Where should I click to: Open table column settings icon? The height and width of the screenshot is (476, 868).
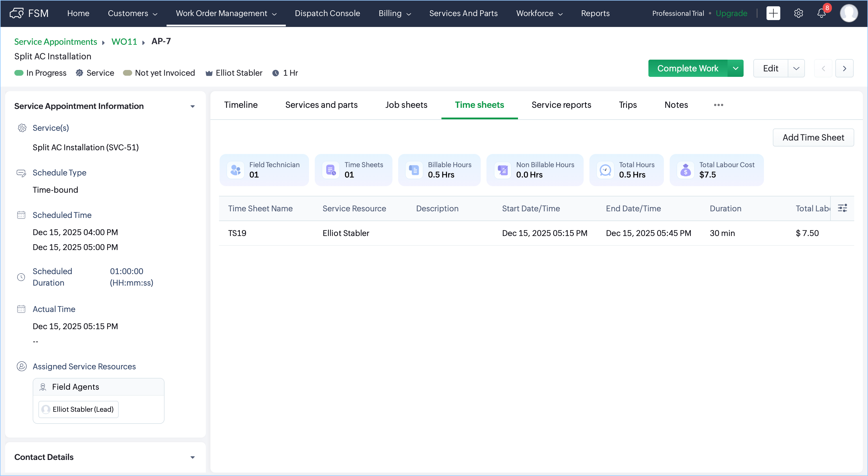point(842,208)
